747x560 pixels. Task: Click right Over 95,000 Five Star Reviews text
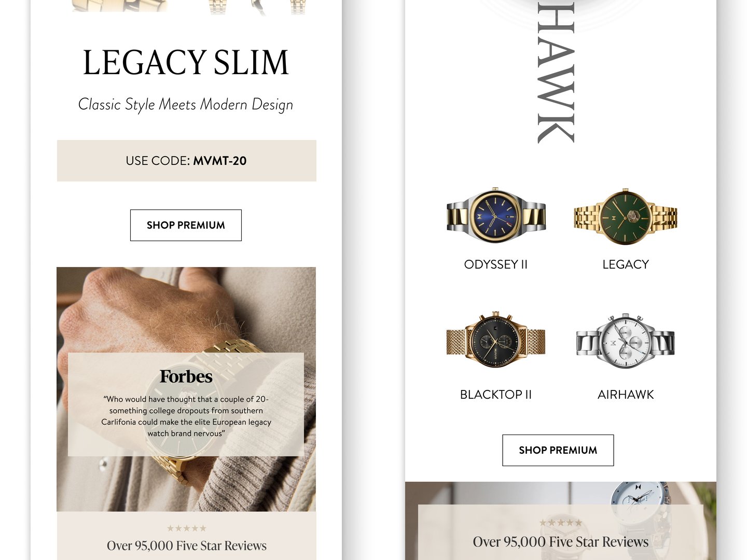pyautogui.click(x=561, y=542)
